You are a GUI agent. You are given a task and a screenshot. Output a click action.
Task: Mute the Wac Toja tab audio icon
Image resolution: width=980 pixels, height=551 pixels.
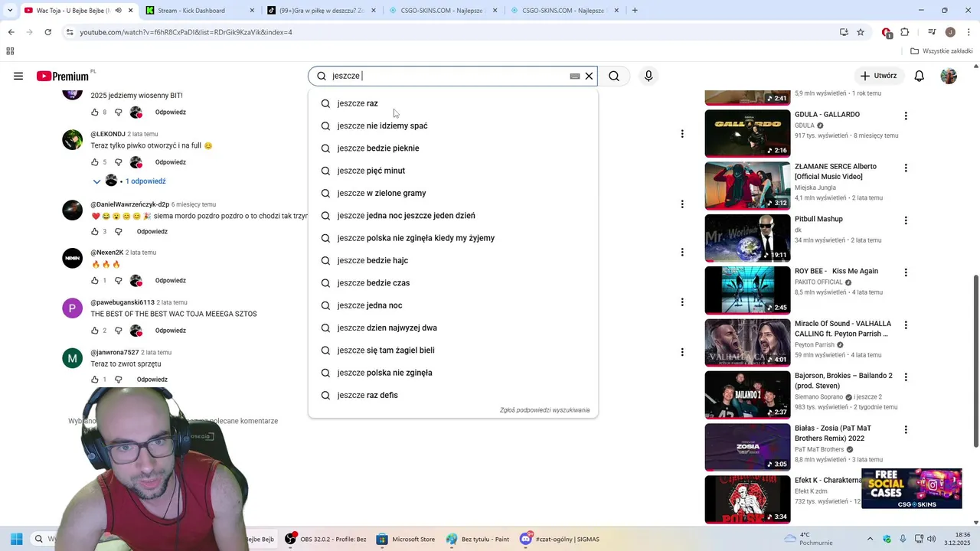tap(118, 11)
